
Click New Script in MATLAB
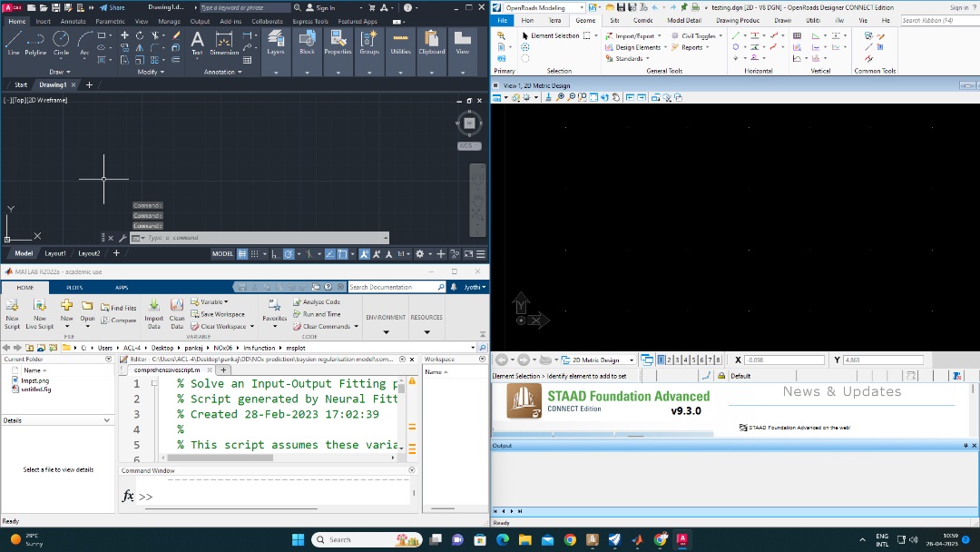12,313
